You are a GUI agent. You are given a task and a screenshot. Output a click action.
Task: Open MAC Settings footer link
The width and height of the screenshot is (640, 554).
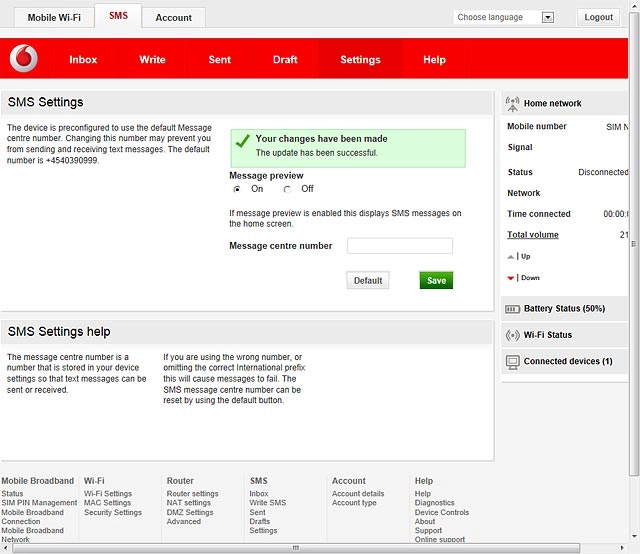[x=107, y=503]
